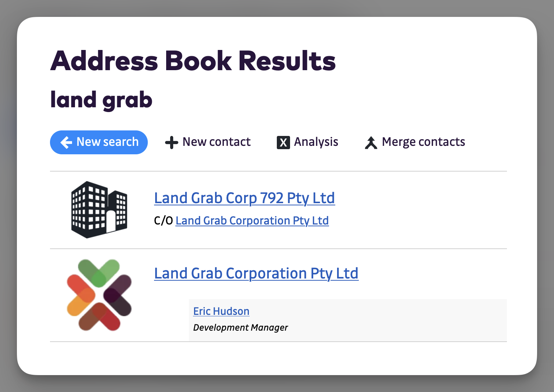
Task: Click the black office building icon
Action: point(99,209)
